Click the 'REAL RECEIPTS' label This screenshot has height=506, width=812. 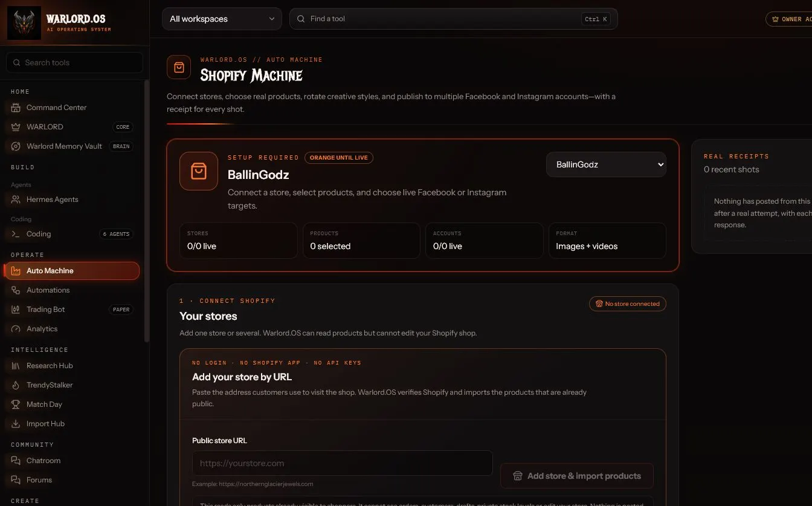pyautogui.click(x=736, y=156)
